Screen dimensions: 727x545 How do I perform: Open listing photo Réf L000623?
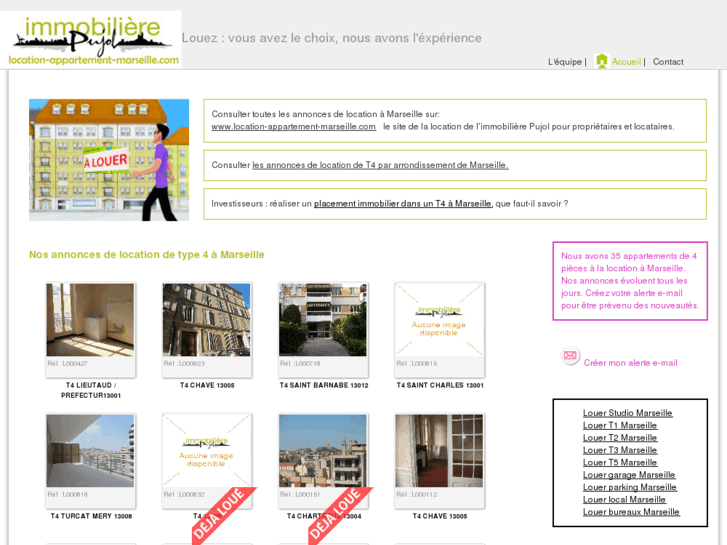pos(206,320)
